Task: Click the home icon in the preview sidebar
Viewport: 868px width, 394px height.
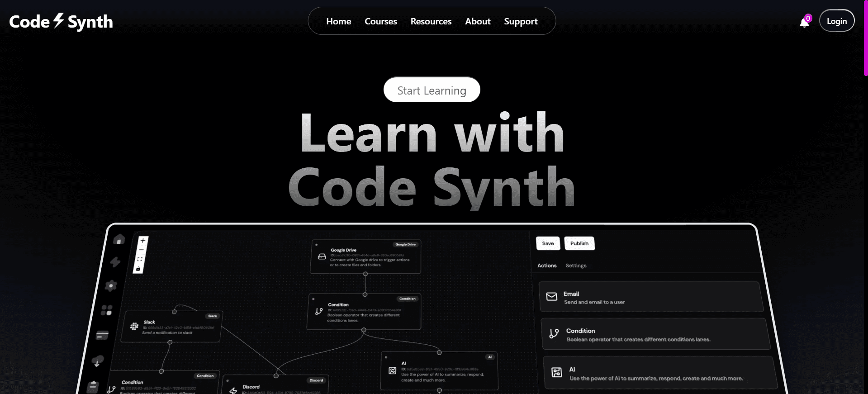Action: (119, 239)
